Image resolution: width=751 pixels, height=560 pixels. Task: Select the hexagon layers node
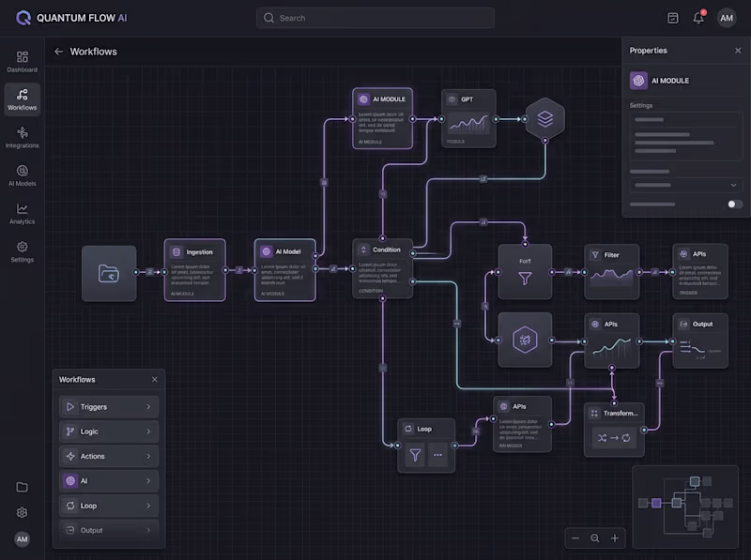tap(545, 119)
